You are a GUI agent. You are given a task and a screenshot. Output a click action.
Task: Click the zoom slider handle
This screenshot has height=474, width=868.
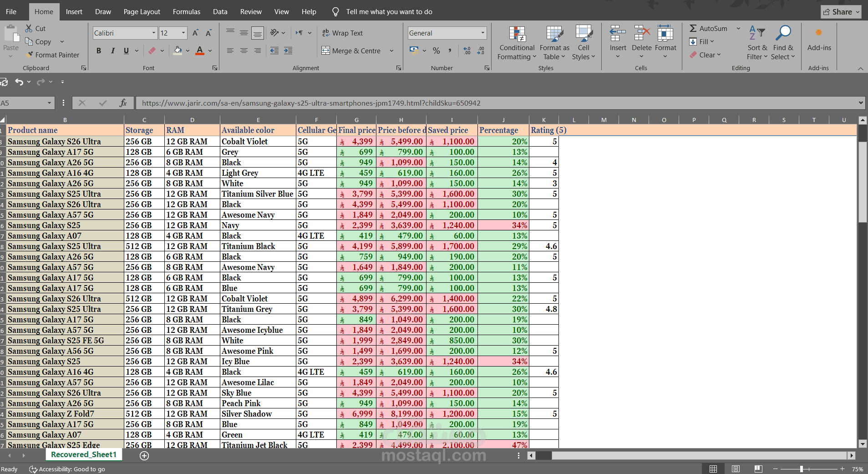(801, 469)
